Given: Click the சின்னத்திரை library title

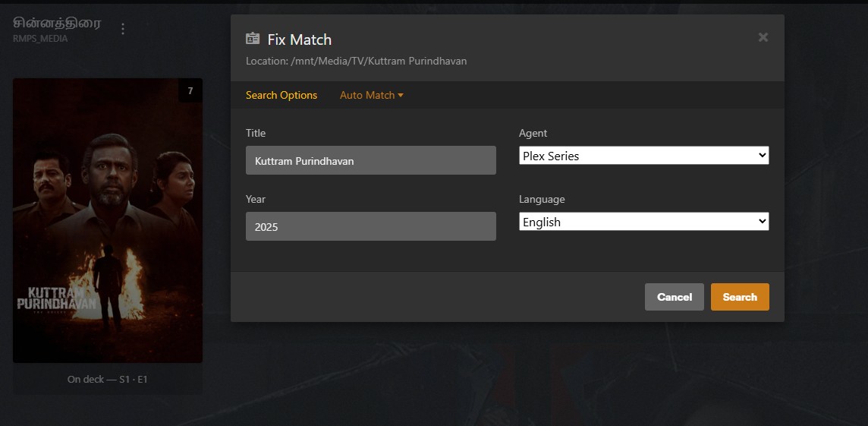Looking at the screenshot, I should 57,23.
